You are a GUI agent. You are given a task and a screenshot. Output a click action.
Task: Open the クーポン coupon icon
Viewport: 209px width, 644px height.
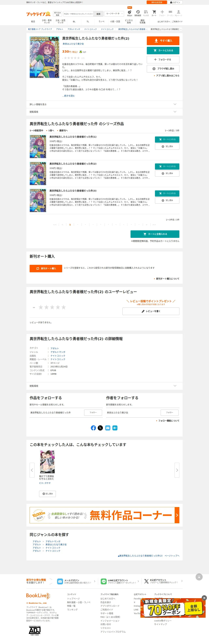pos(170,13)
